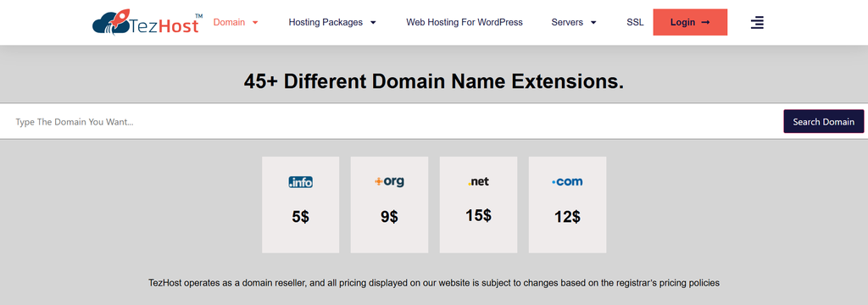Expand the Hosting Packages dropdown arrow
Screen dimensions: 868x305
373,23
